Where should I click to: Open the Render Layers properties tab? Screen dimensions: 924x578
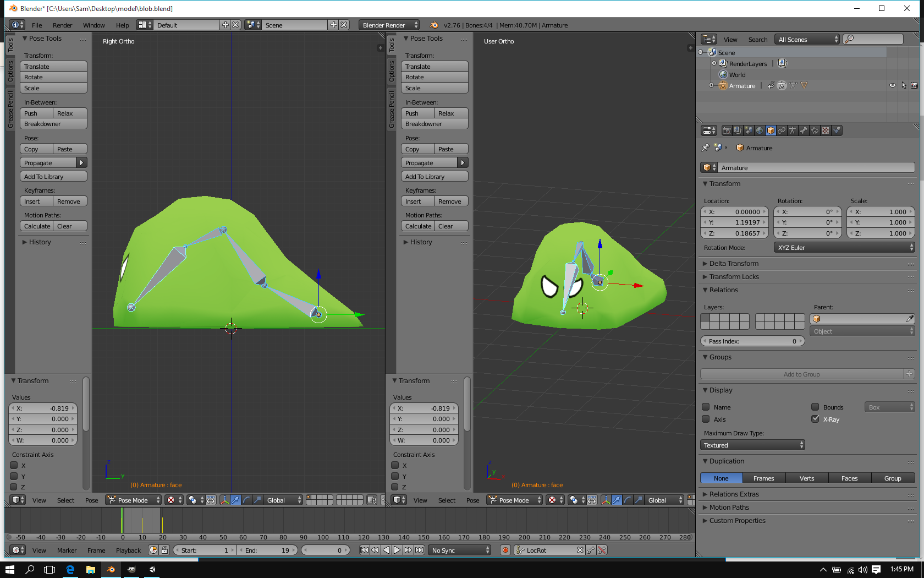738,130
